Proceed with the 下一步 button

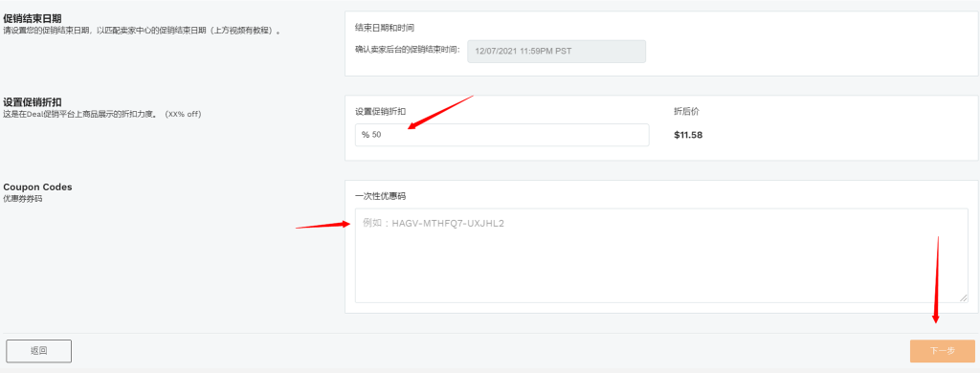coord(942,351)
